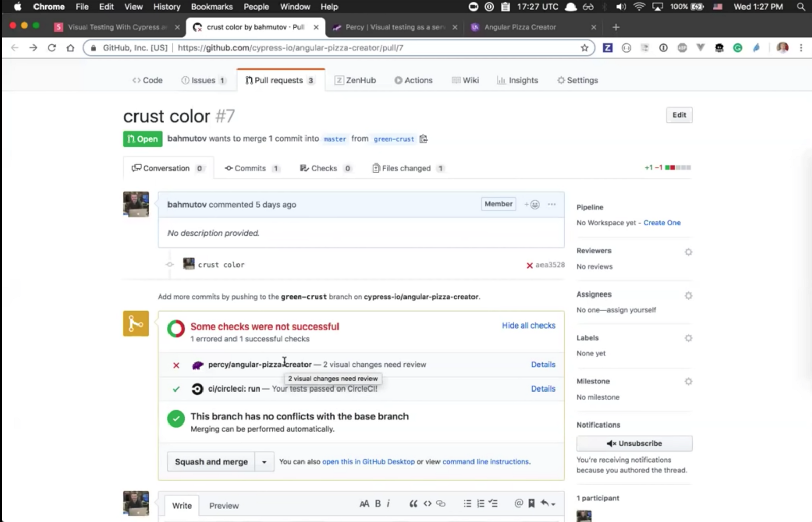Screen dimensions: 812x522
Task: Reload the page in Chrome
Action: [52, 48]
